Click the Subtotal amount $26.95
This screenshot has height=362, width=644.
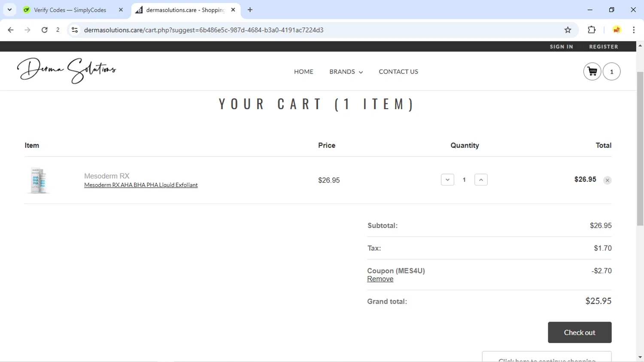coord(601,225)
